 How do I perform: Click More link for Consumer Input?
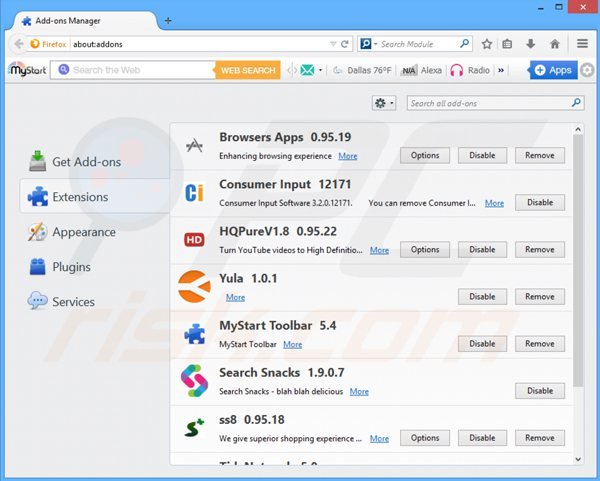[494, 203]
